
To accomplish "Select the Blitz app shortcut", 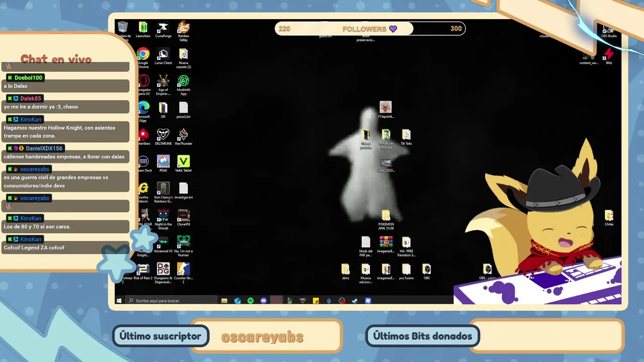I will 609,57.
